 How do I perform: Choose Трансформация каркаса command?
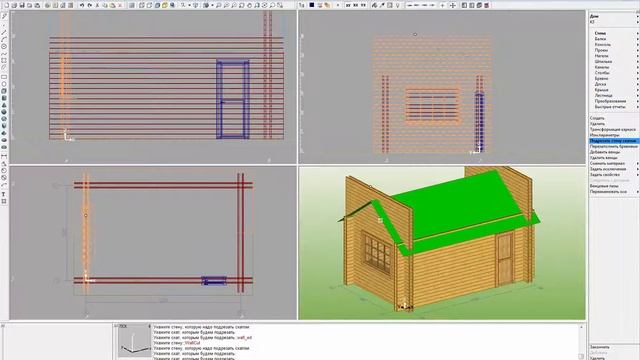pos(612,129)
